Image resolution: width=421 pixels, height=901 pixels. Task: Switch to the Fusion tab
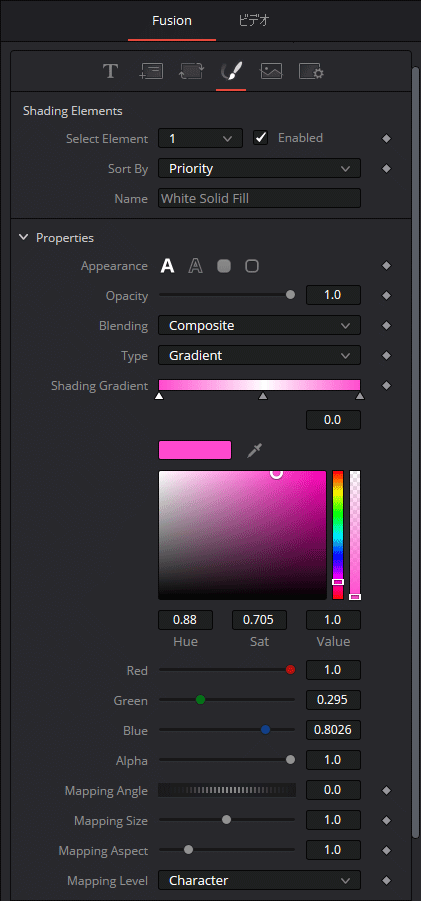coord(172,21)
